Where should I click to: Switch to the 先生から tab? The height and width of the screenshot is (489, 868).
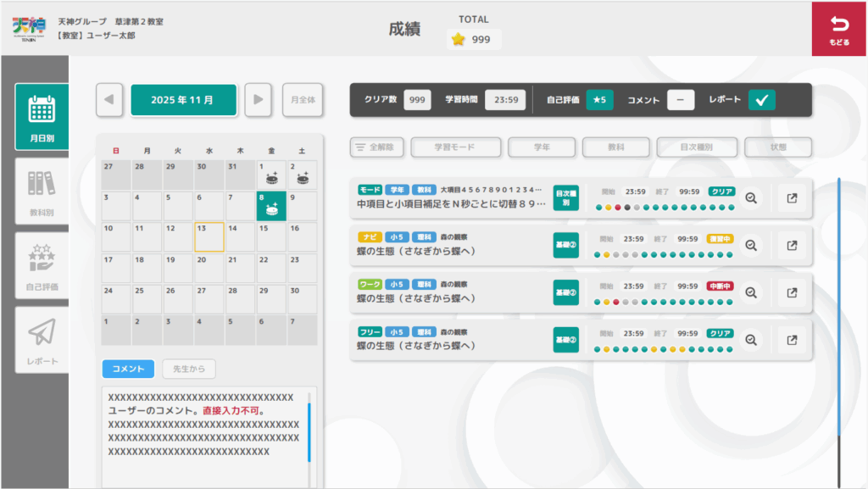pyautogui.click(x=189, y=369)
